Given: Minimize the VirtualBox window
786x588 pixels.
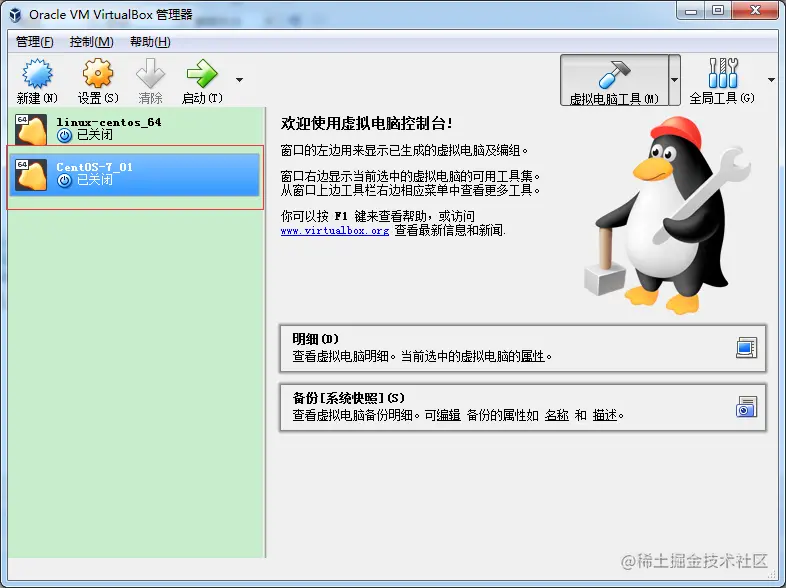Looking at the screenshot, I should (691, 11).
